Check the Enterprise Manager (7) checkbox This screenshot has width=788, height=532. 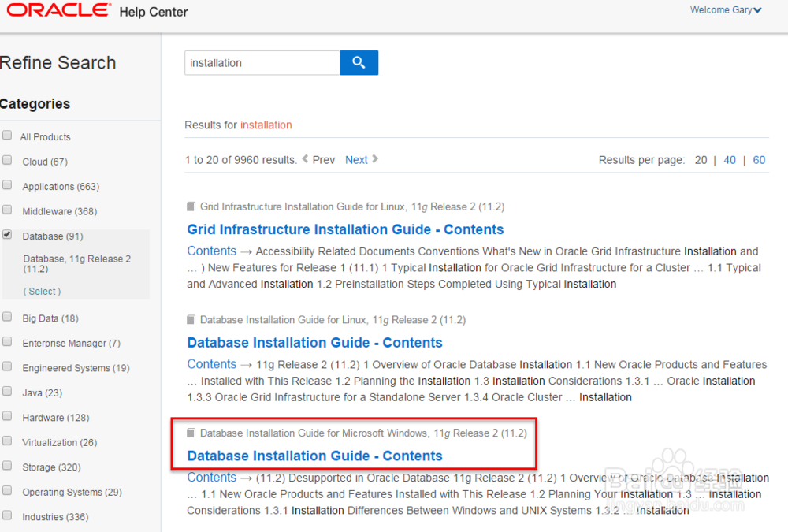(x=7, y=341)
